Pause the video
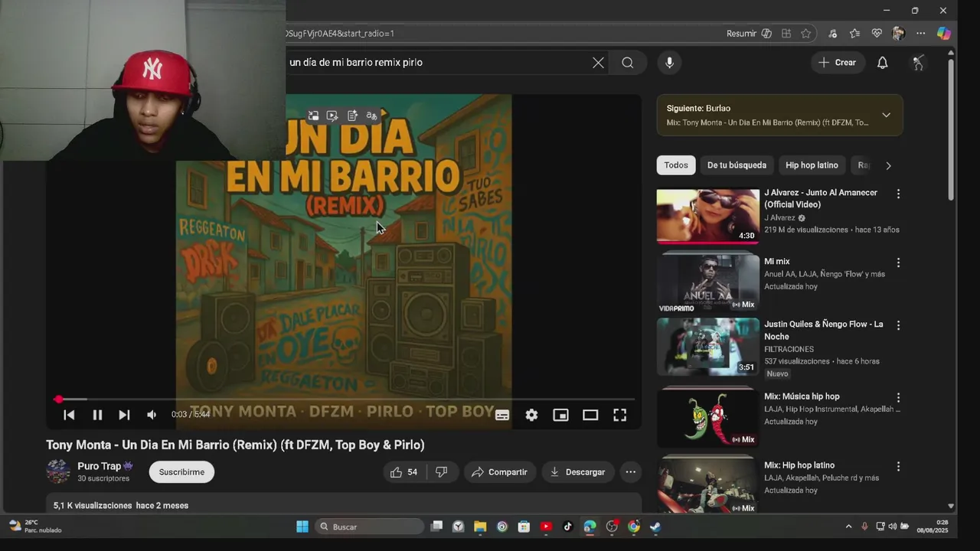 coord(97,415)
